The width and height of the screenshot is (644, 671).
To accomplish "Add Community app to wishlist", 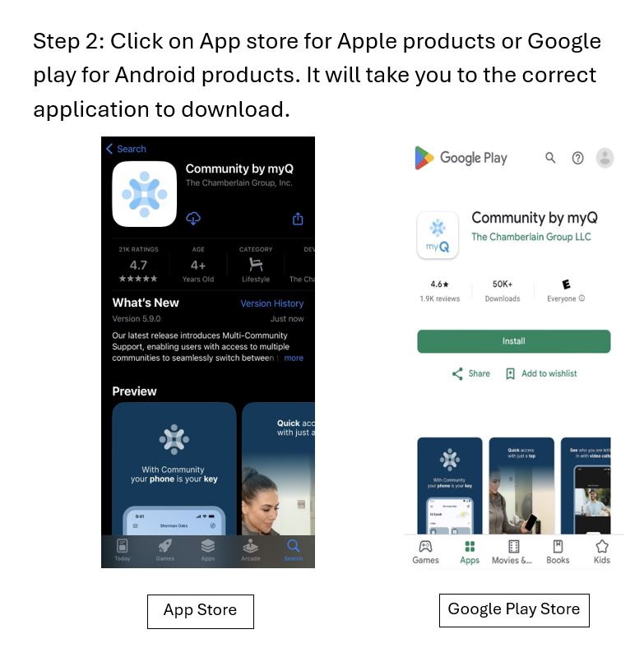I will click(541, 373).
